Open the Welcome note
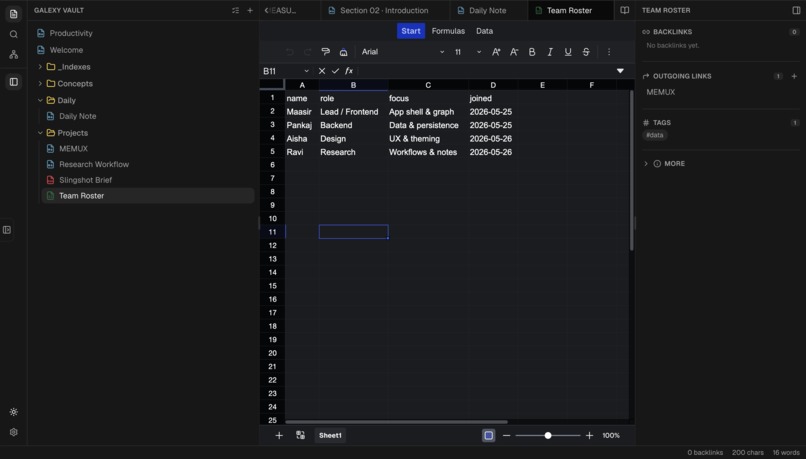This screenshot has width=806, height=459. point(66,50)
